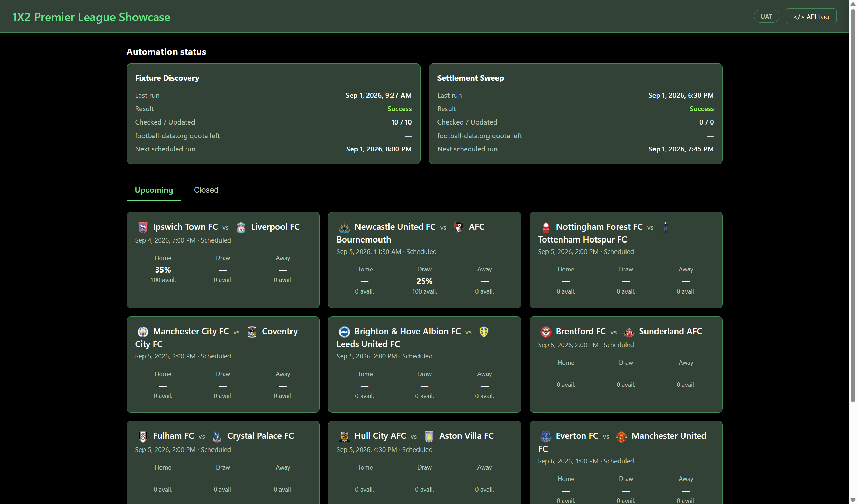Click the AFC Bournemouth crest

pyautogui.click(x=459, y=227)
